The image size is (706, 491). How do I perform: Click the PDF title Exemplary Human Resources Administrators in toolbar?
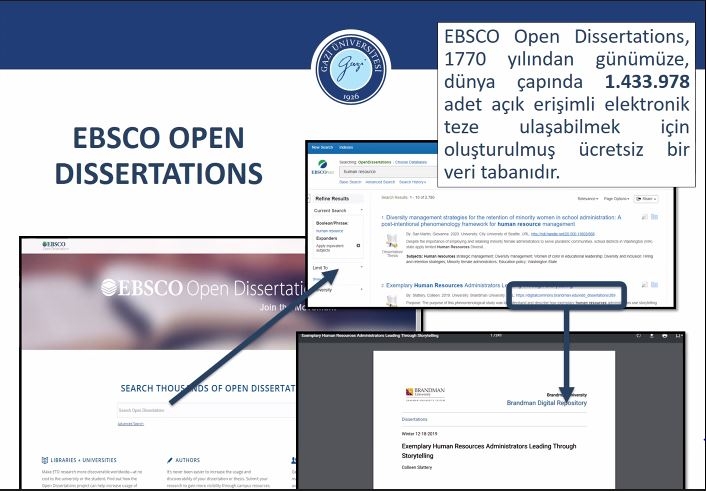pyautogui.click(x=369, y=336)
